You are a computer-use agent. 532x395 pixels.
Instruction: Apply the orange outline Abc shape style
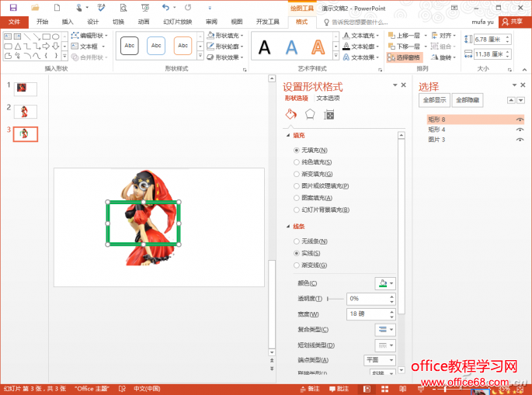click(183, 46)
